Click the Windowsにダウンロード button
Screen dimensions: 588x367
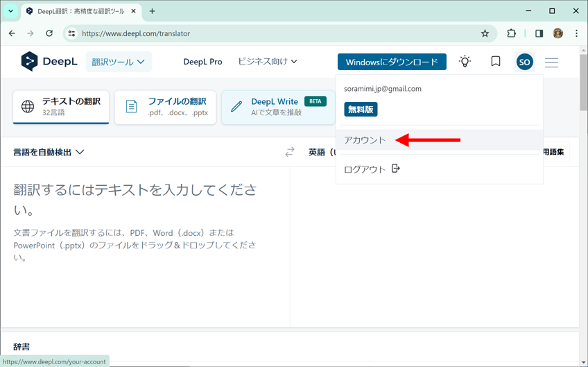coord(392,62)
